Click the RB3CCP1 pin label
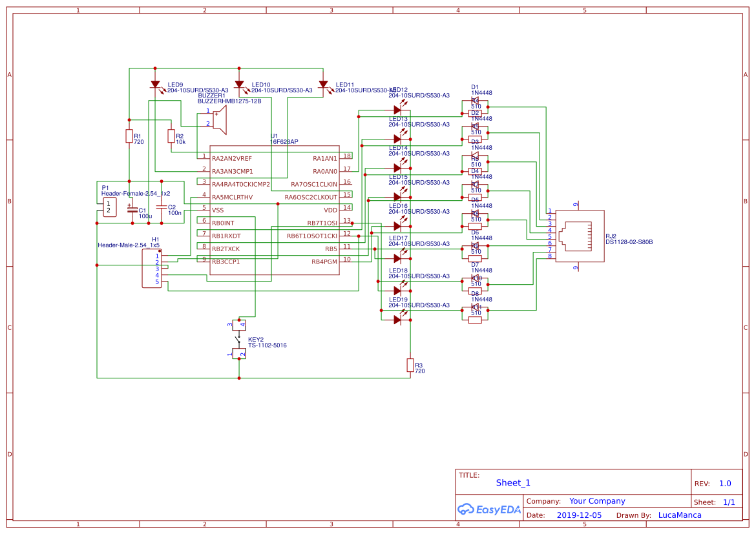 coord(226,262)
